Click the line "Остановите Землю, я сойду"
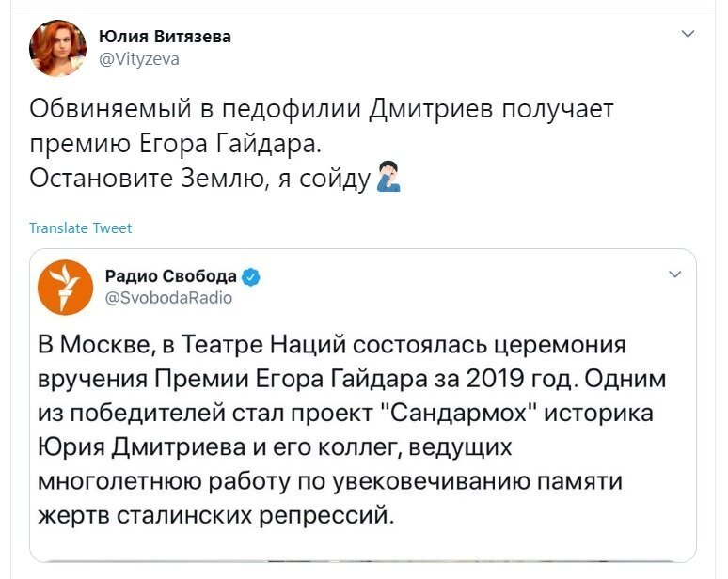 [x=200, y=180]
